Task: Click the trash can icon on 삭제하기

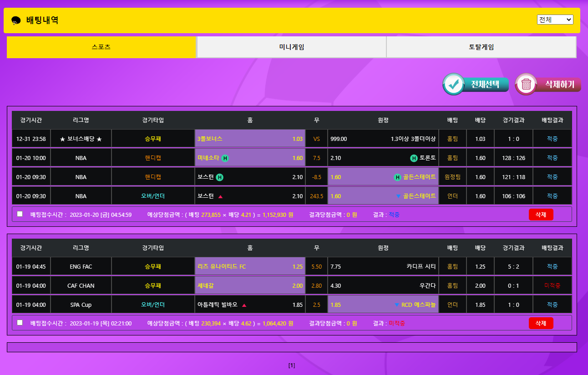Action: (x=526, y=84)
